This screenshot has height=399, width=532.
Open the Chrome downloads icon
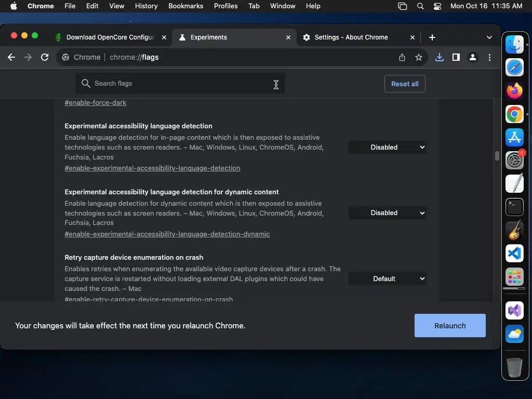[440, 57]
